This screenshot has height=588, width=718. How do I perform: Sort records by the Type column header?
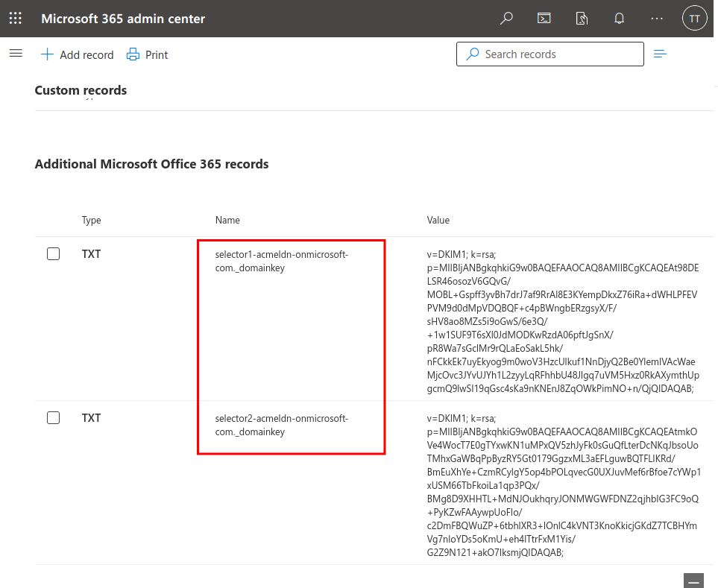pyautogui.click(x=91, y=221)
